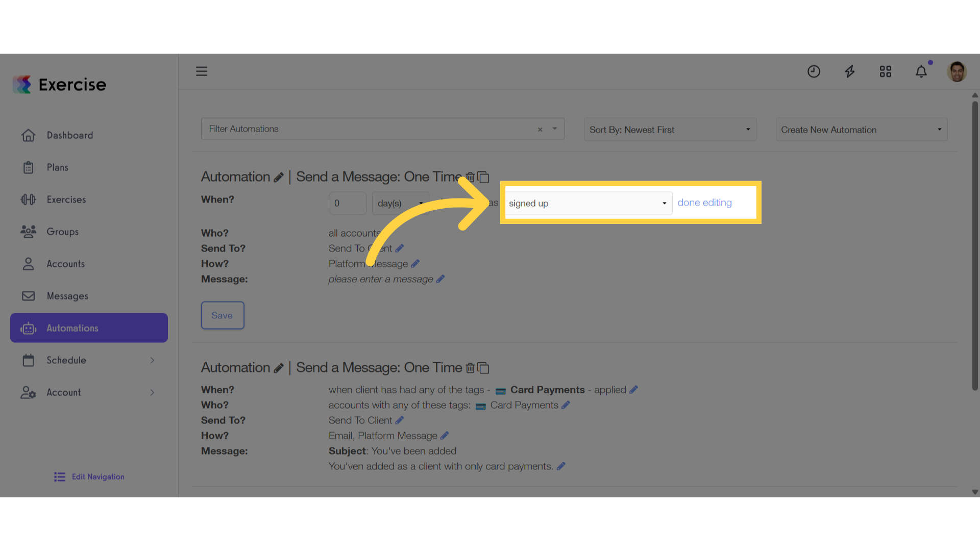Image resolution: width=980 pixels, height=551 pixels.
Task: Open the apps grid icon
Action: pyautogui.click(x=886, y=71)
